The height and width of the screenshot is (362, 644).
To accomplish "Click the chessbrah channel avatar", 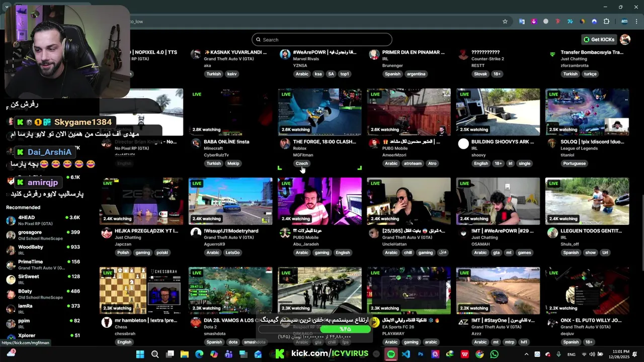I will click(x=107, y=322).
